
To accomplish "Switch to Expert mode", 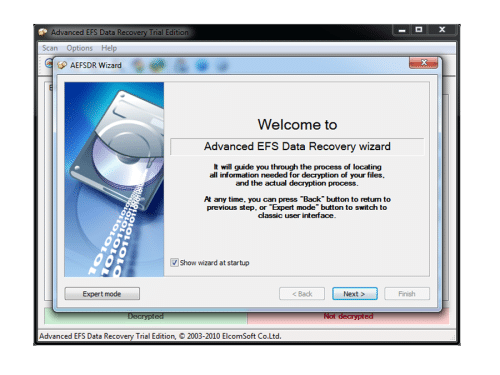I will click(102, 294).
